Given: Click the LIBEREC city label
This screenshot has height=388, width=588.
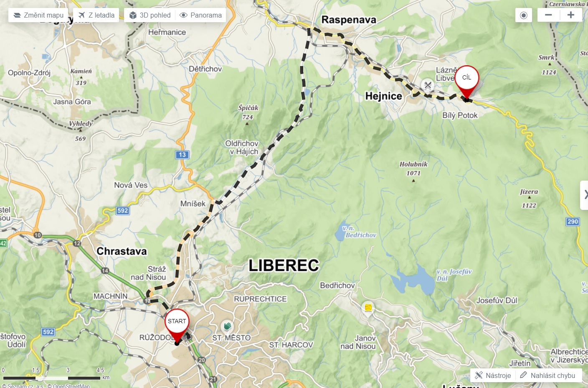Looking at the screenshot, I should click(284, 265).
